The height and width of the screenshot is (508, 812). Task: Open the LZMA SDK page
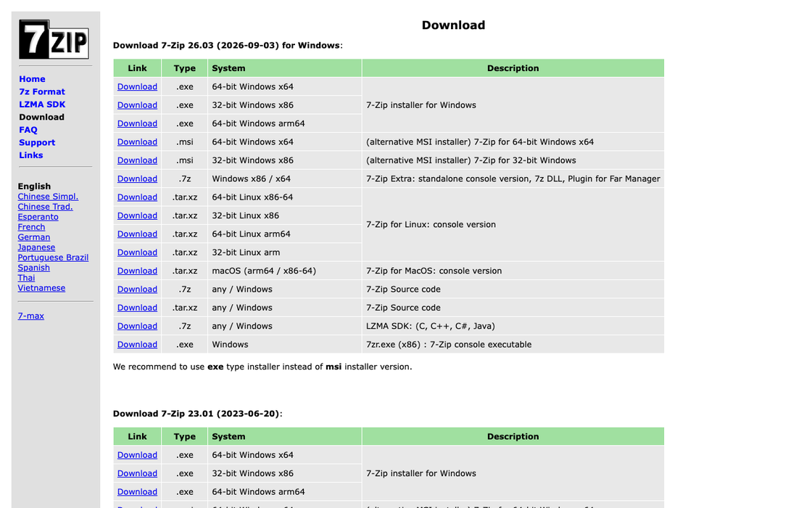(42, 105)
